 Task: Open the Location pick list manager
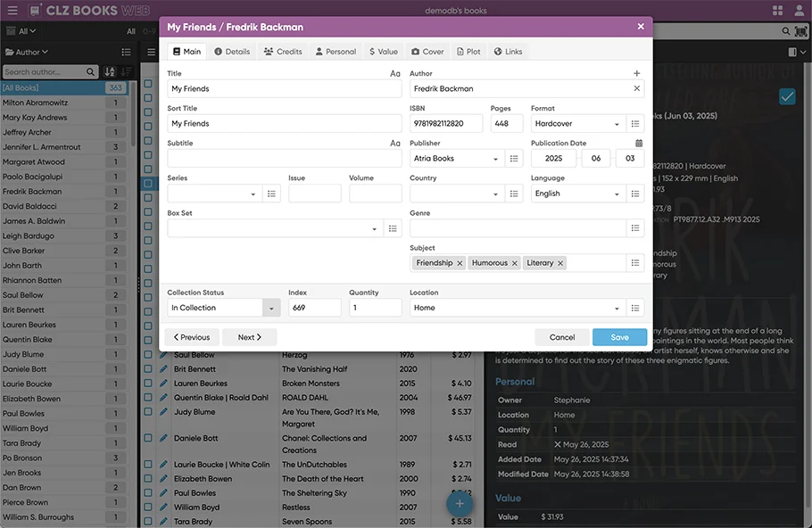pos(635,308)
